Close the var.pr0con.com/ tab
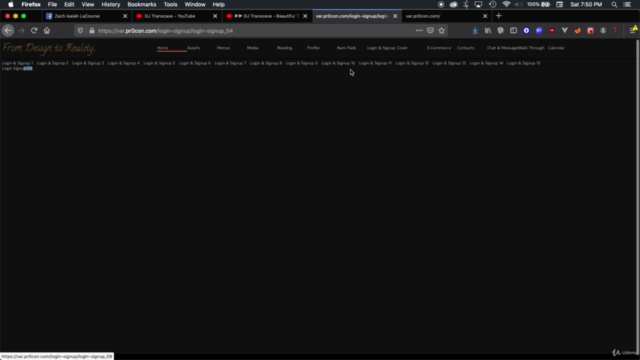Screen dimensions: 640x360 485,16
